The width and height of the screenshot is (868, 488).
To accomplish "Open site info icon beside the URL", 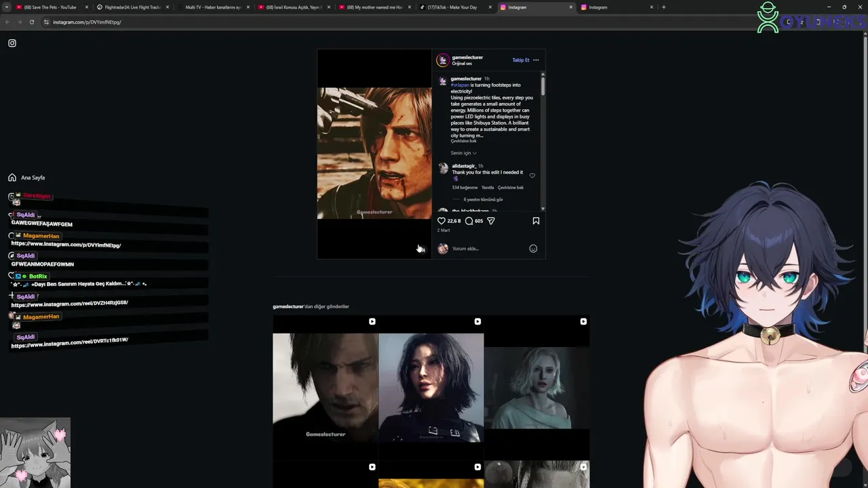I will (x=46, y=22).
